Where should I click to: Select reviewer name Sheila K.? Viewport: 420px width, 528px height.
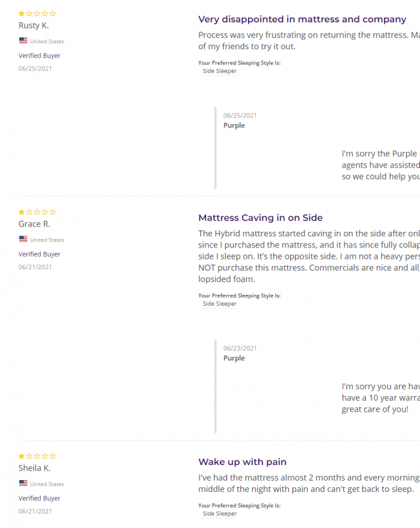(34, 468)
